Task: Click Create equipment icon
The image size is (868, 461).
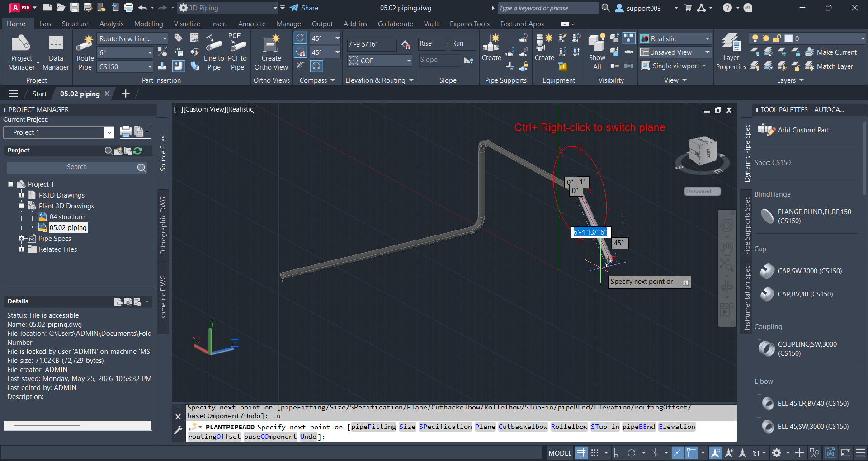Action: 544,43
